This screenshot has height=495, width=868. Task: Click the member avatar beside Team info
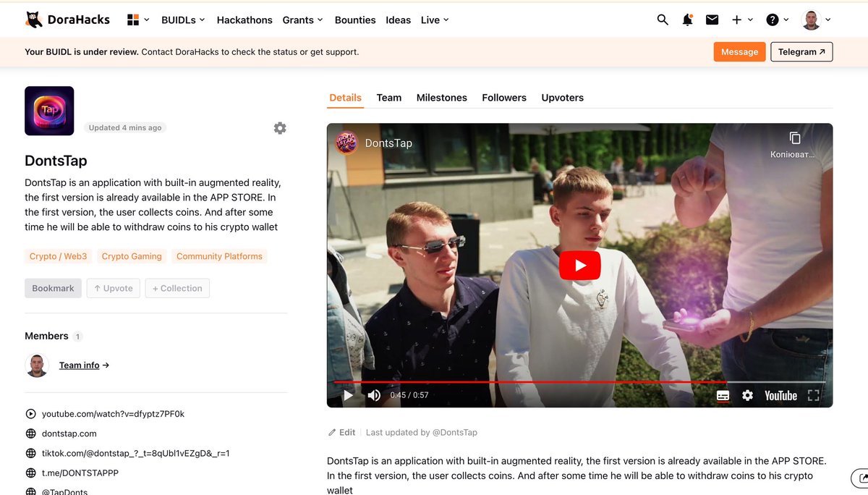tap(37, 365)
